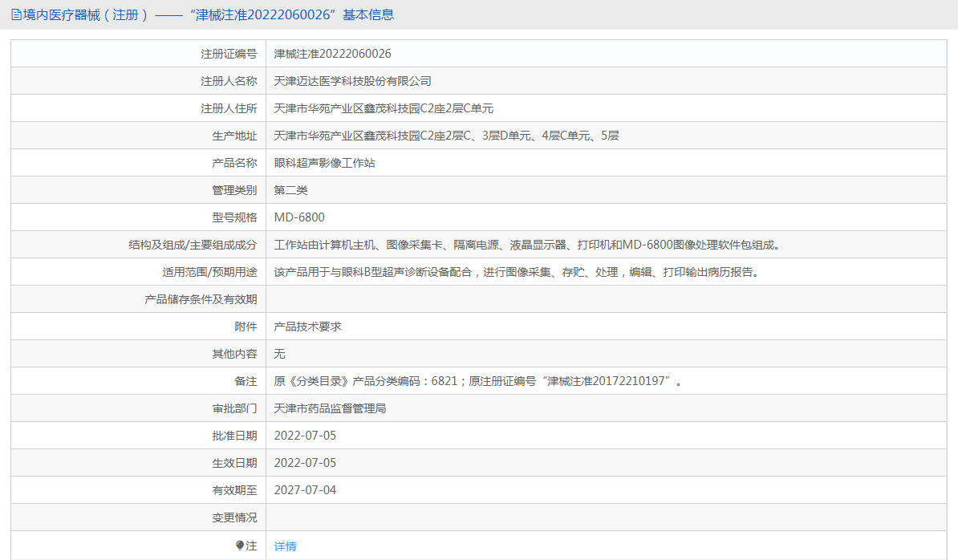Click the 批准日期 label
This screenshot has height=560, width=958.
click(234, 436)
